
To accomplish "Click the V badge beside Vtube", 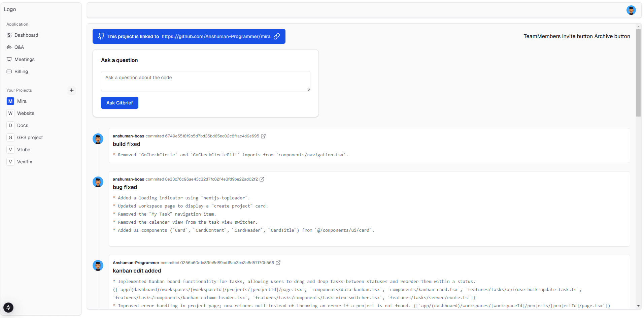I will point(10,150).
